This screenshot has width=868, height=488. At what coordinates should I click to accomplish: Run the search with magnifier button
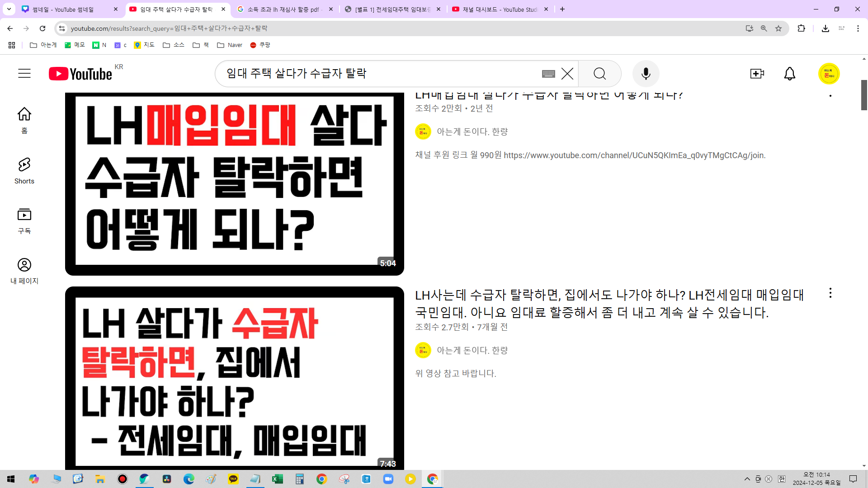pyautogui.click(x=600, y=74)
